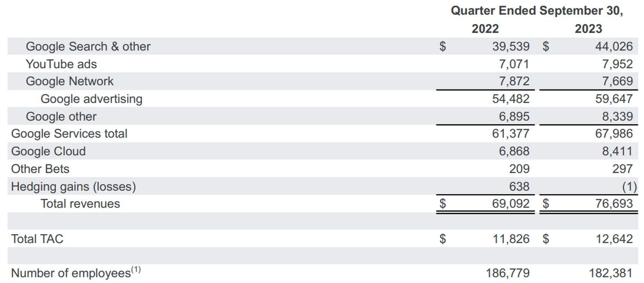The image size is (644, 283).
Task: Click the 2023 column header
Action: 588,29
